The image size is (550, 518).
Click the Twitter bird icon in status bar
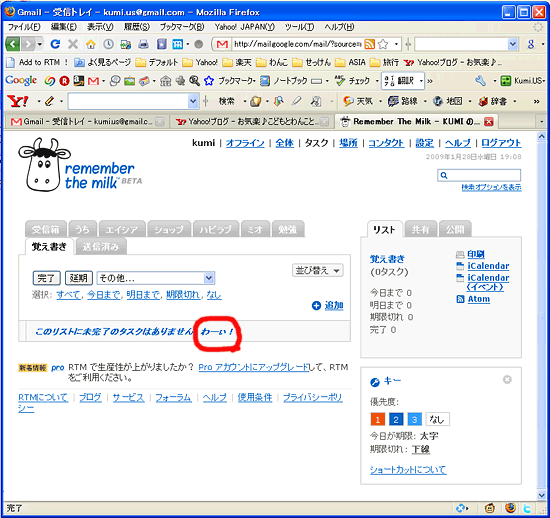tap(527, 508)
